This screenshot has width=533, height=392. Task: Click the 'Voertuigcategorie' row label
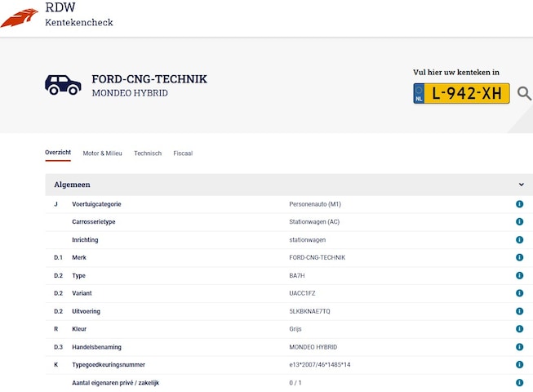click(96, 204)
